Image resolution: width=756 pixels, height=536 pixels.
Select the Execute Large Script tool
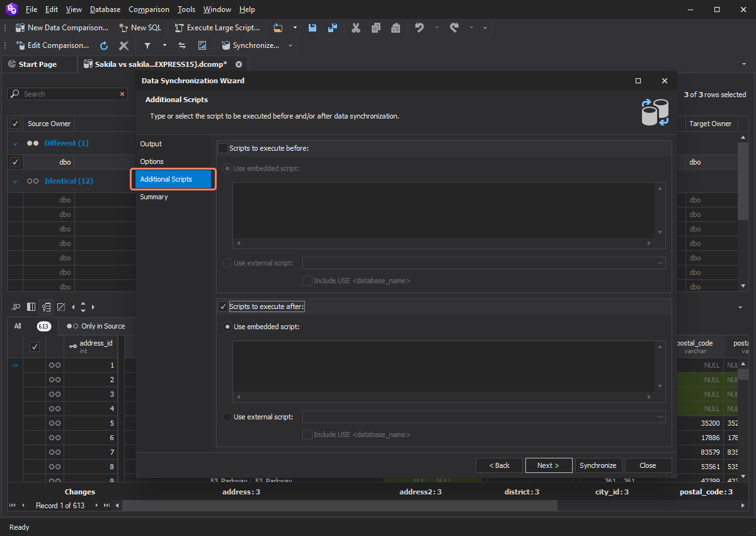point(217,28)
